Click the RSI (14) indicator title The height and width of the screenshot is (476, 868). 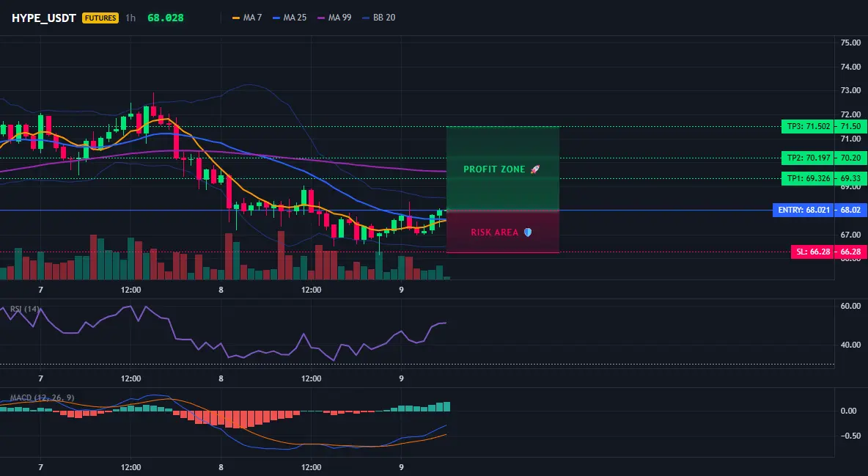24,309
